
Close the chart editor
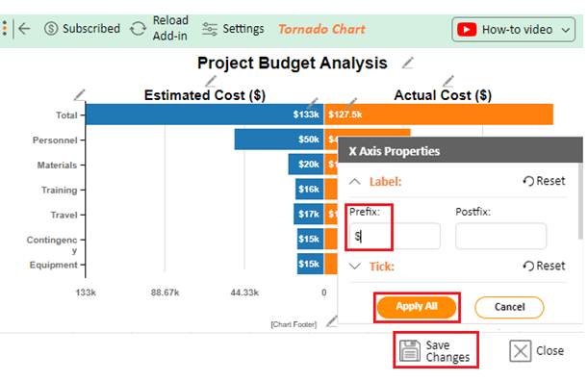pos(537,351)
